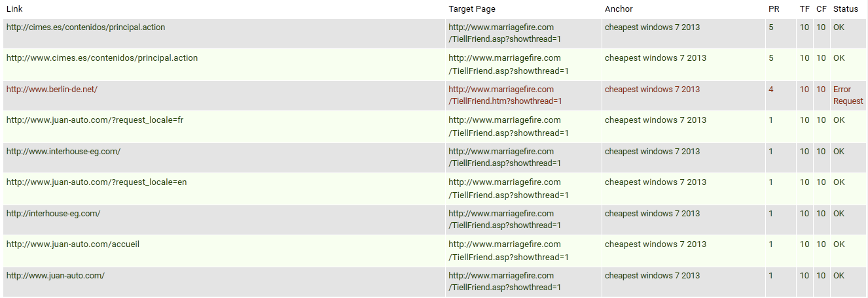
Task: Open the http://www.interhouse-eg.com/ link
Action: point(63,152)
